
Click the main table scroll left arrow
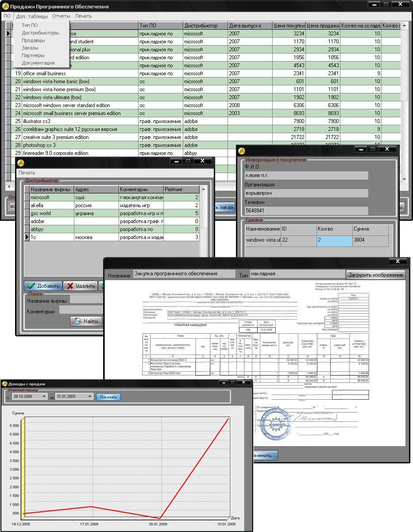[x=8, y=186]
